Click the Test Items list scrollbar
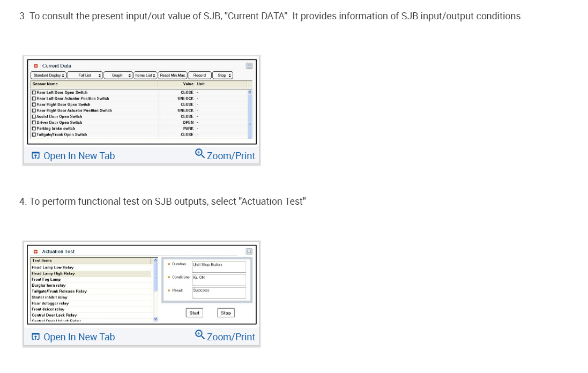 pos(155,289)
